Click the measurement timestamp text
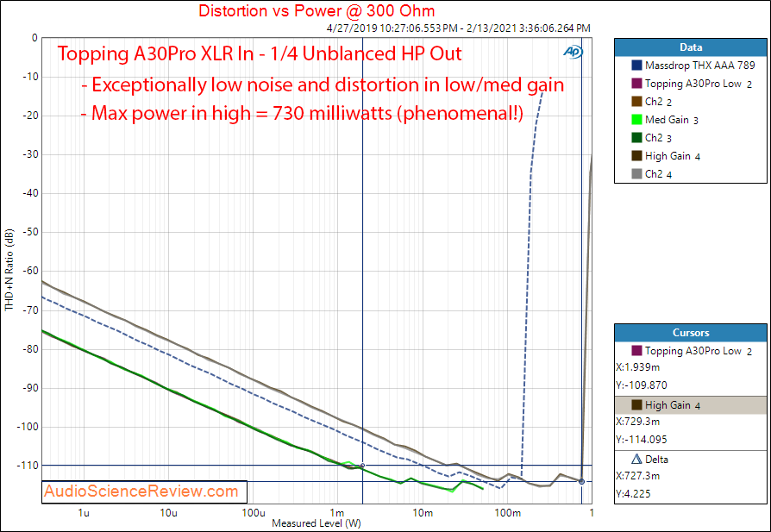This screenshot has width=771, height=532. click(x=458, y=28)
